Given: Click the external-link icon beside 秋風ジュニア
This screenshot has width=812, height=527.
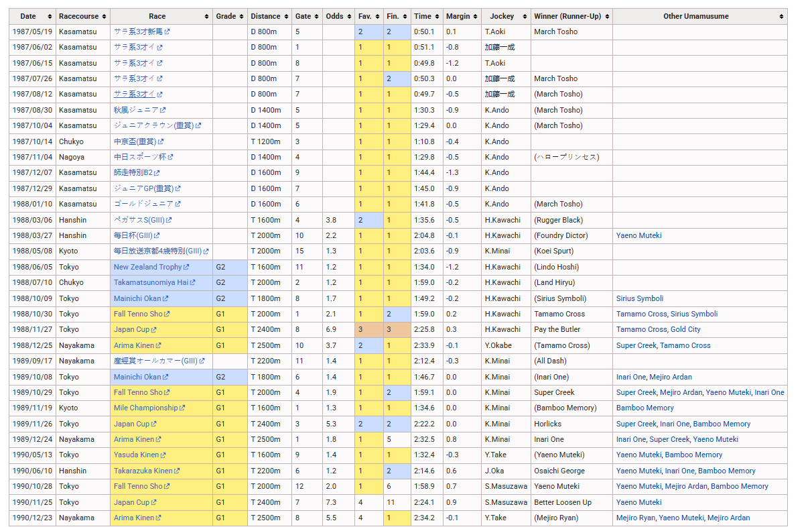Looking at the screenshot, I should pyautogui.click(x=163, y=110).
